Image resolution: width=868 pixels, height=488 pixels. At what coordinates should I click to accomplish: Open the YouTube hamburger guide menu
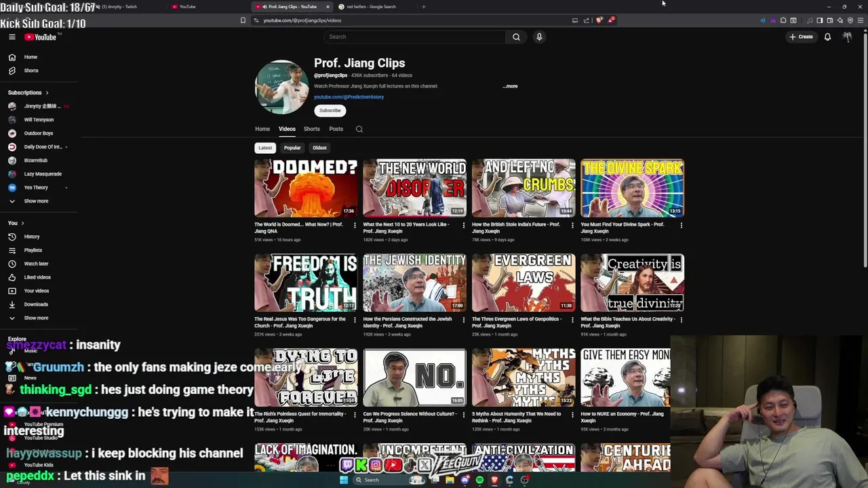12,37
